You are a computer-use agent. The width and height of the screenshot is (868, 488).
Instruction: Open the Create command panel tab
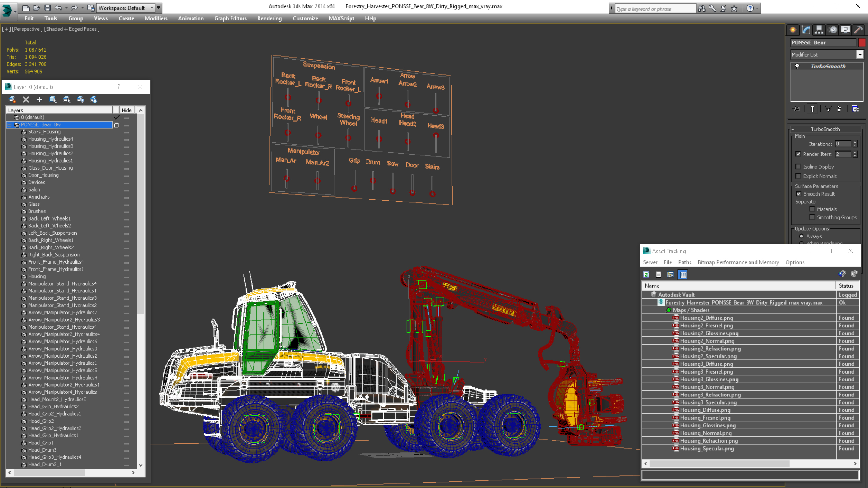pos(793,30)
